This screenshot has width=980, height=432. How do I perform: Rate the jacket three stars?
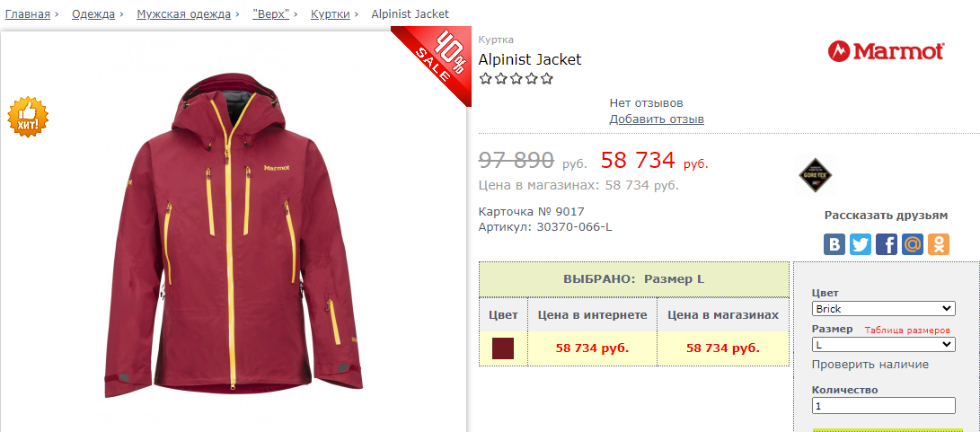(516, 79)
